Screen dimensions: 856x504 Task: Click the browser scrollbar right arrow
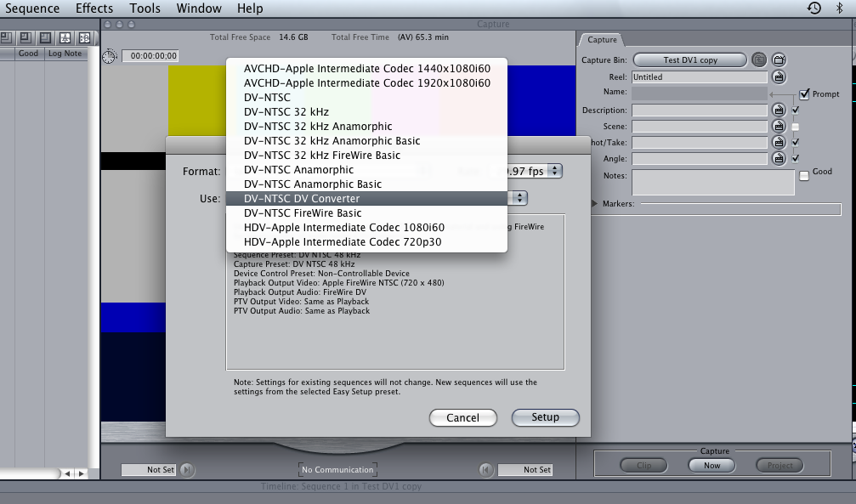point(82,473)
